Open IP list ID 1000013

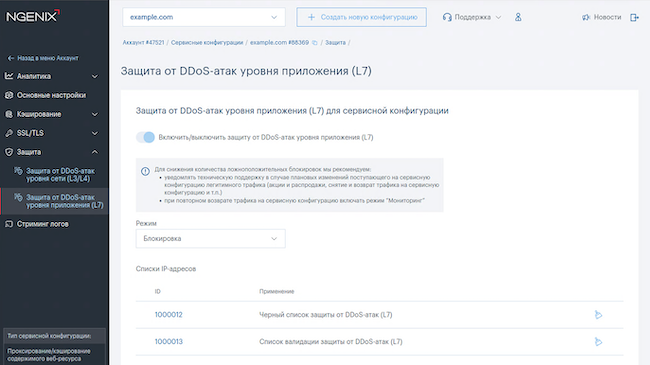click(x=168, y=342)
